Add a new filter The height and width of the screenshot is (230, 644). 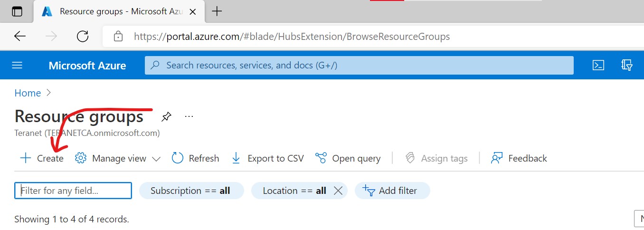pos(392,191)
